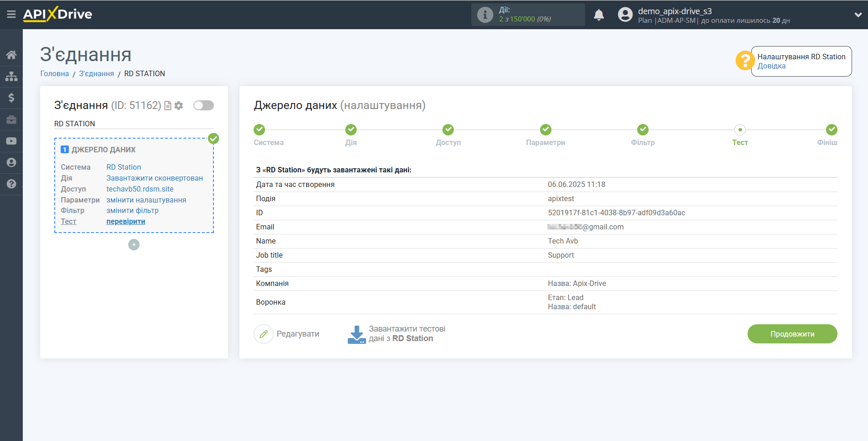This screenshot has height=441, width=868.
Task: Click the actions usage counter 2 з 150'000
Action: click(525, 19)
